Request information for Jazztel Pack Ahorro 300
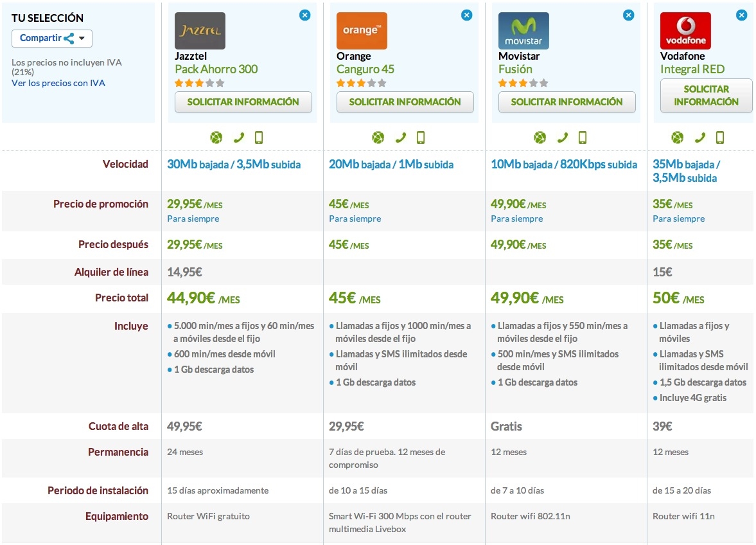Screen dimensions: 756x545 click(x=243, y=102)
